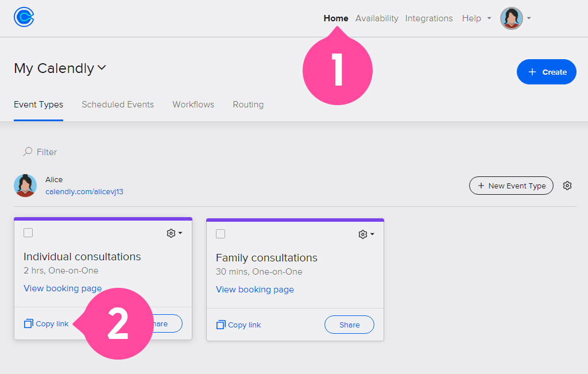The height and width of the screenshot is (374, 588).
Task: Open the Availability nav item
Action: pyautogui.click(x=377, y=18)
